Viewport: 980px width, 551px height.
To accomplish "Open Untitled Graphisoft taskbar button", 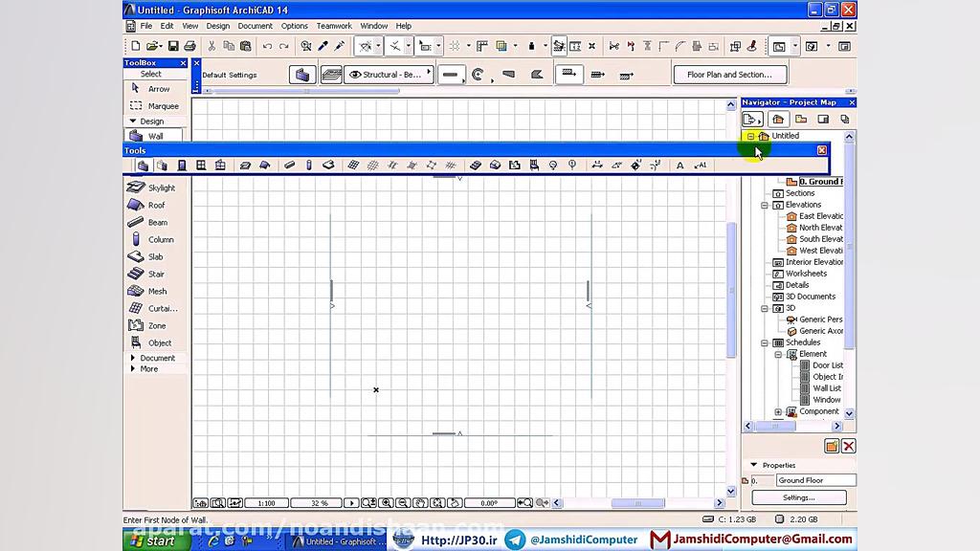I will point(340,541).
